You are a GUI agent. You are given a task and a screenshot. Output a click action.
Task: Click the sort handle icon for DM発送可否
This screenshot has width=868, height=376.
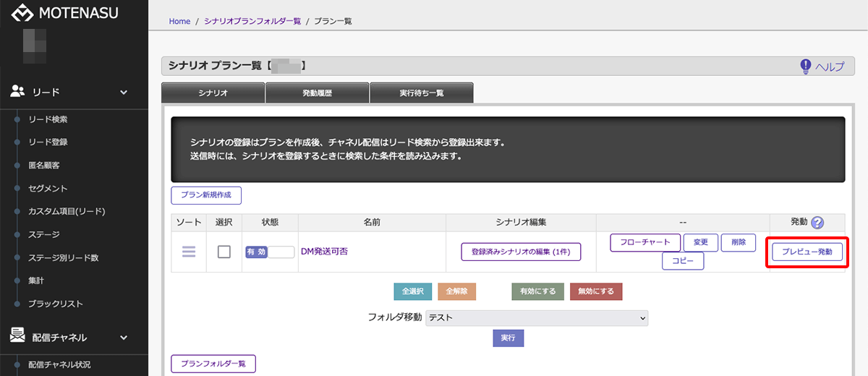(189, 252)
